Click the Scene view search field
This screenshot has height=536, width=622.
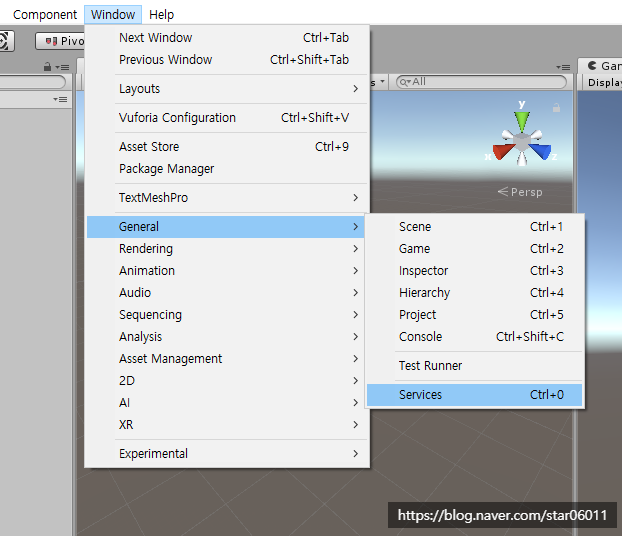(x=481, y=82)
